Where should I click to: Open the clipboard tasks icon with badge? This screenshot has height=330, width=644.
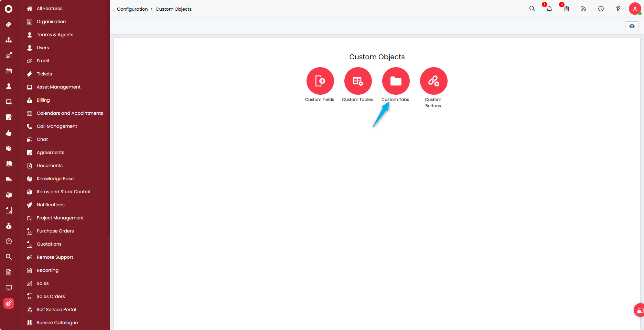coord(566,9)
